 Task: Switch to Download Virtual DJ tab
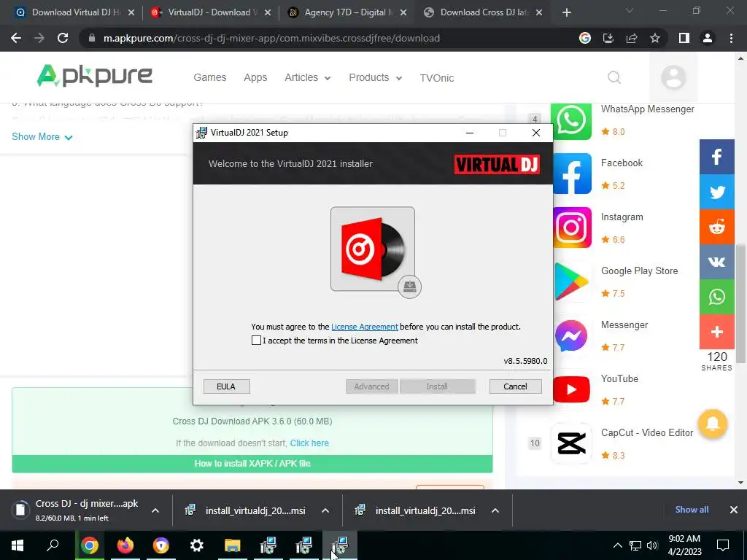click(74, 12)
